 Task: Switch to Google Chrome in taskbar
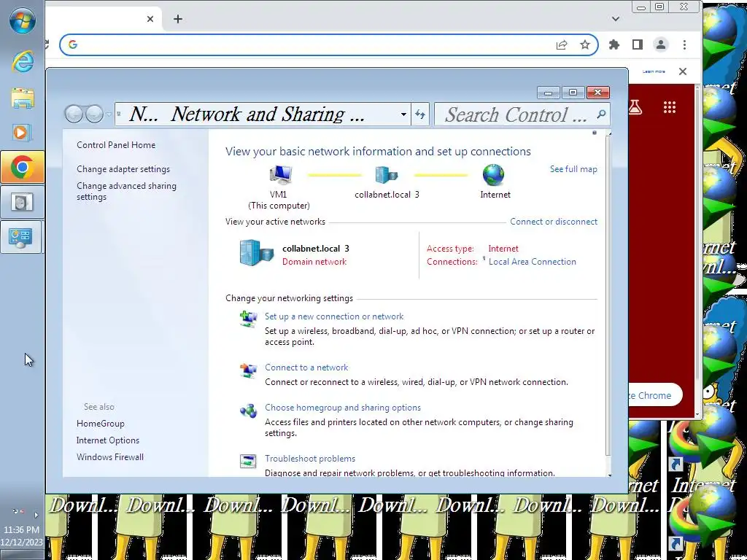pyautogui.click(x=23, y=167)
